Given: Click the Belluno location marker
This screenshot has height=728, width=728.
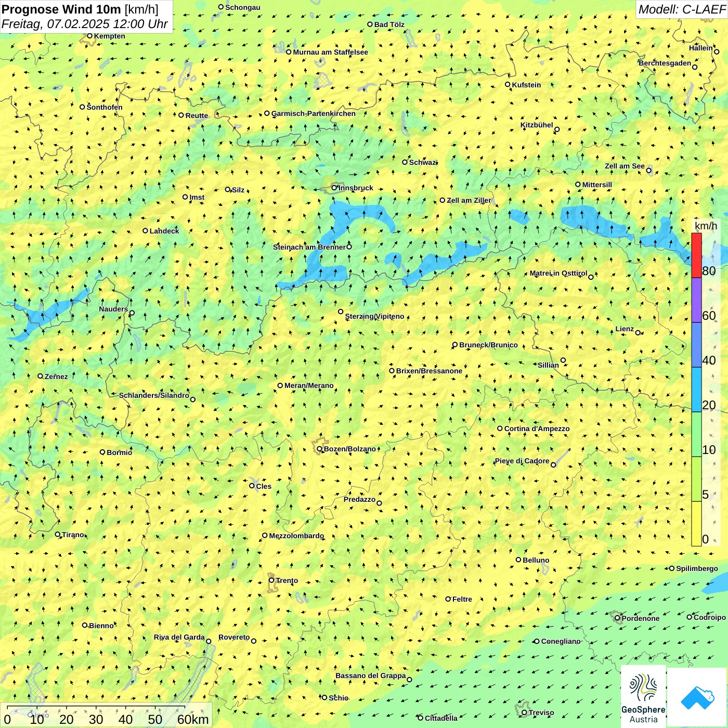Looking at the screenshot, I should click(518, 560).
